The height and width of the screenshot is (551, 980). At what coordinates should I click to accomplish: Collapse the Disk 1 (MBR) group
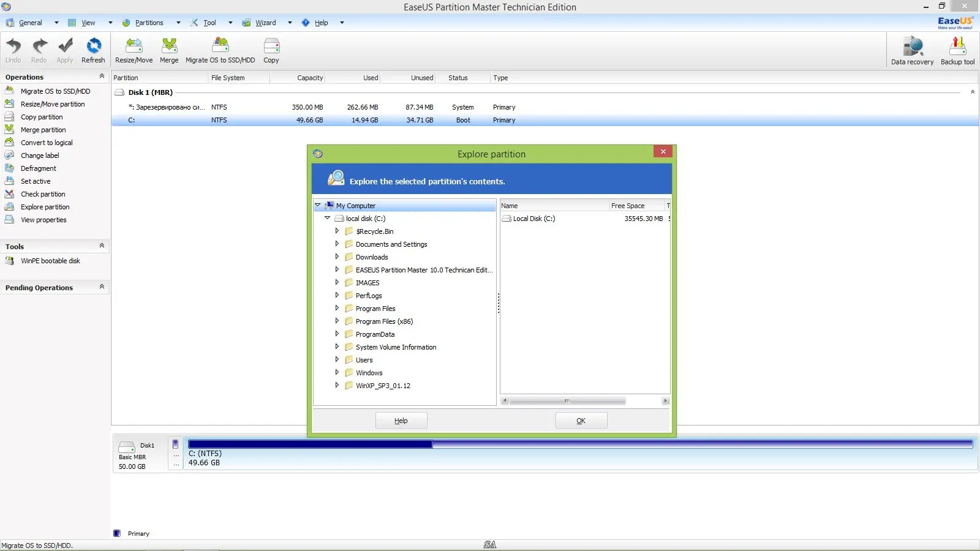(x=973, y=92)
